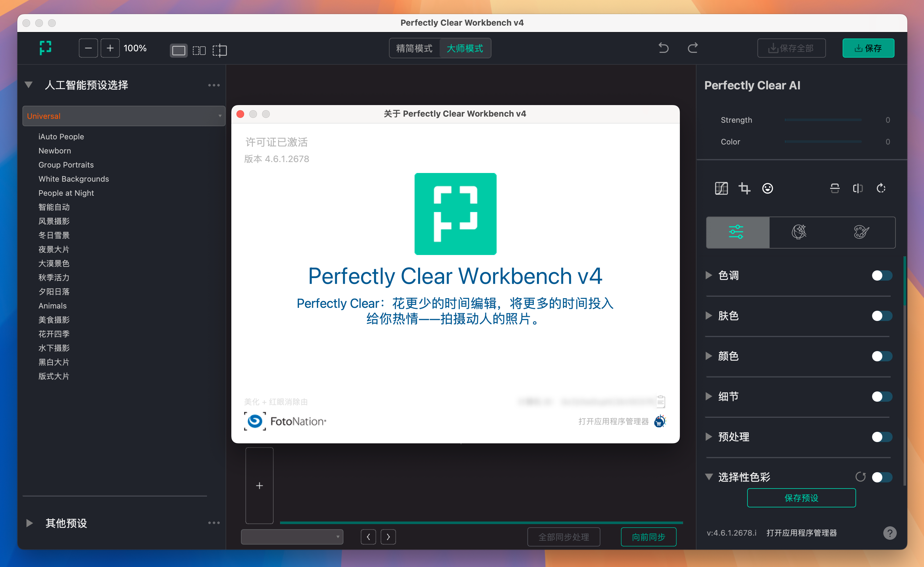Viewport: 924px width, 567px height.
Task: Open options menu for 其他预设
Action: (x=214, y=523)
